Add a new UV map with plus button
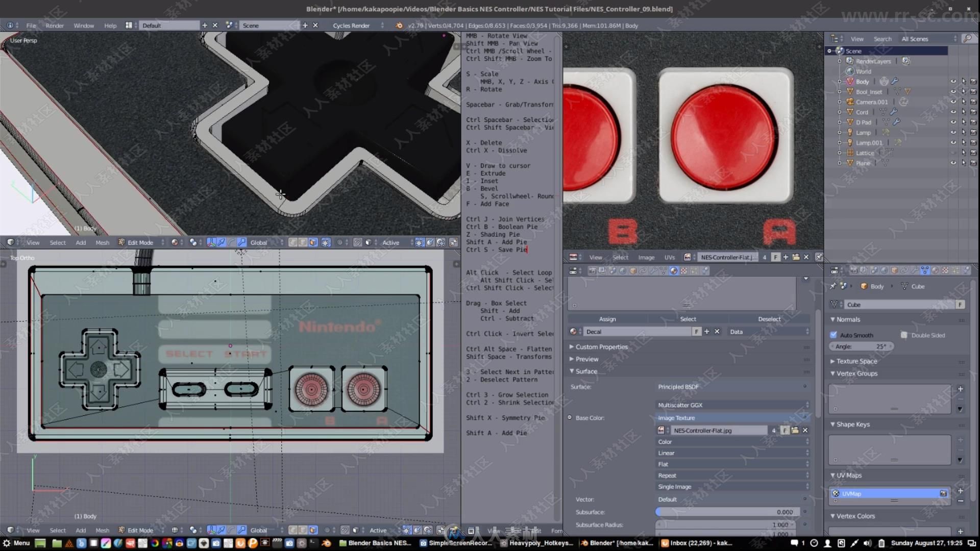This screenshot has height=551, width=980. [960, 491]
